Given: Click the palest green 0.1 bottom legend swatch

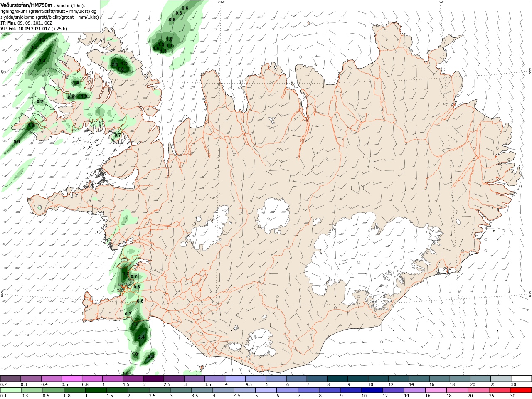Looking at the screenshot, I should pyautogui.click(x=11, y=390).
